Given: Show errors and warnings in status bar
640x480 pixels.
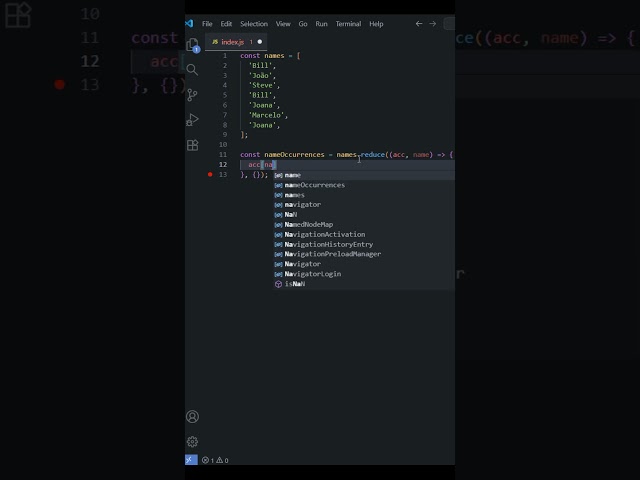Looking at the screenshot, I should coord(215,460).
